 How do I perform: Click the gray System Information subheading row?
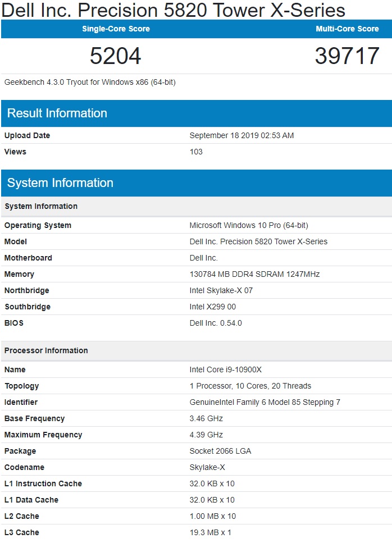click(197, 207)
